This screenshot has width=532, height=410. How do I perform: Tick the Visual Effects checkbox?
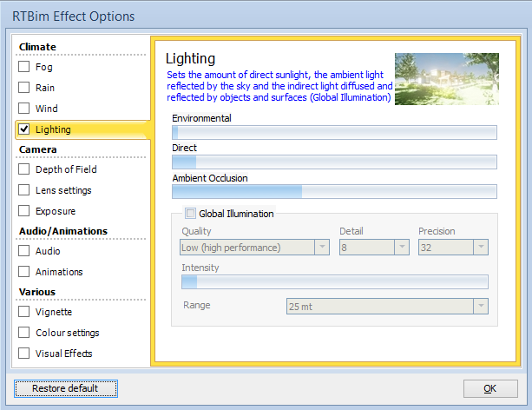click(x=23, y=354)
